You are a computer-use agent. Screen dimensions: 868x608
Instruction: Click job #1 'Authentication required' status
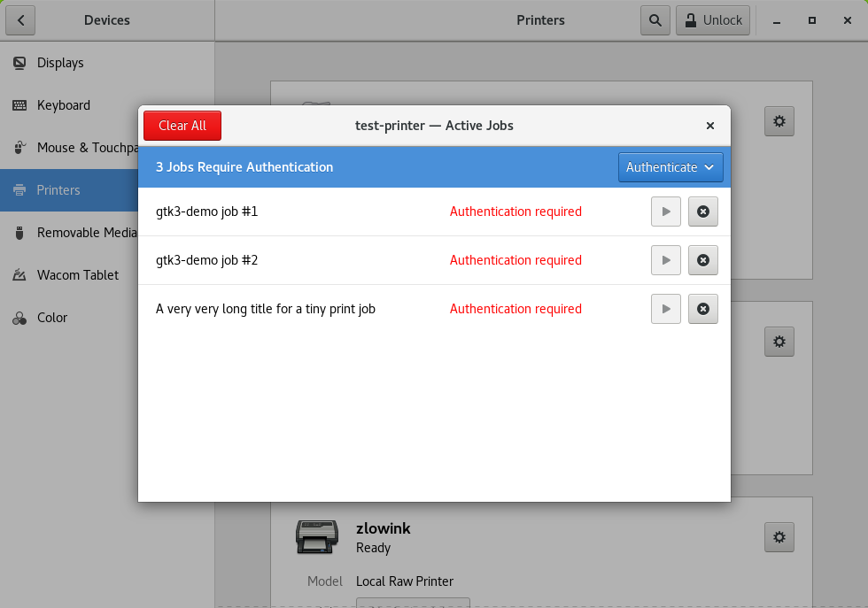[515, 212]
